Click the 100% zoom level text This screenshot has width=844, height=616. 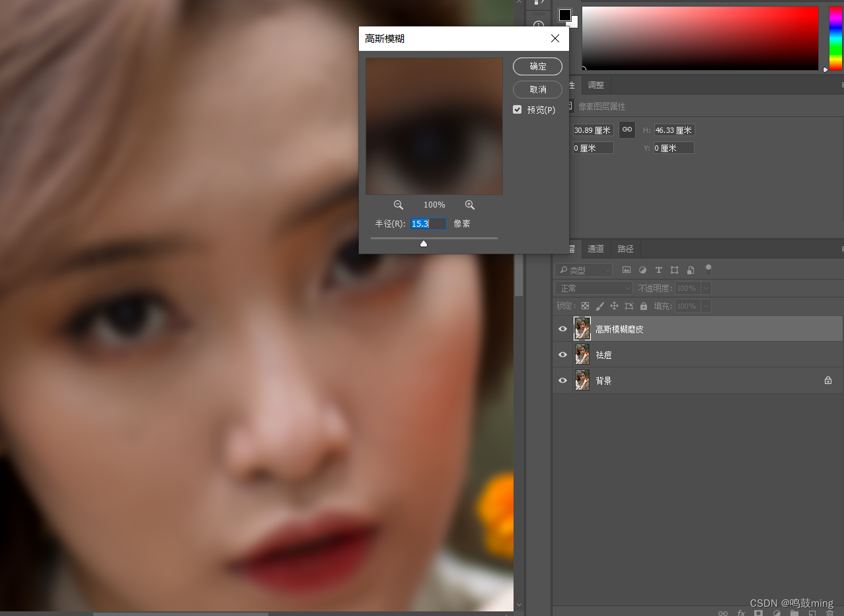pyautogui.click(x=434, y=205)
